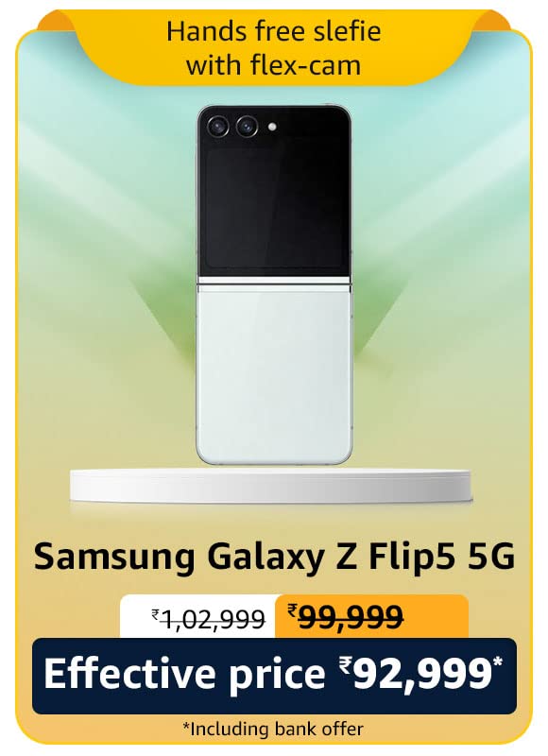Screen dimensions: 548x756
Task: Click the Effective price dark blue banner
Action: pyautogui.click(x=274, y=676)
